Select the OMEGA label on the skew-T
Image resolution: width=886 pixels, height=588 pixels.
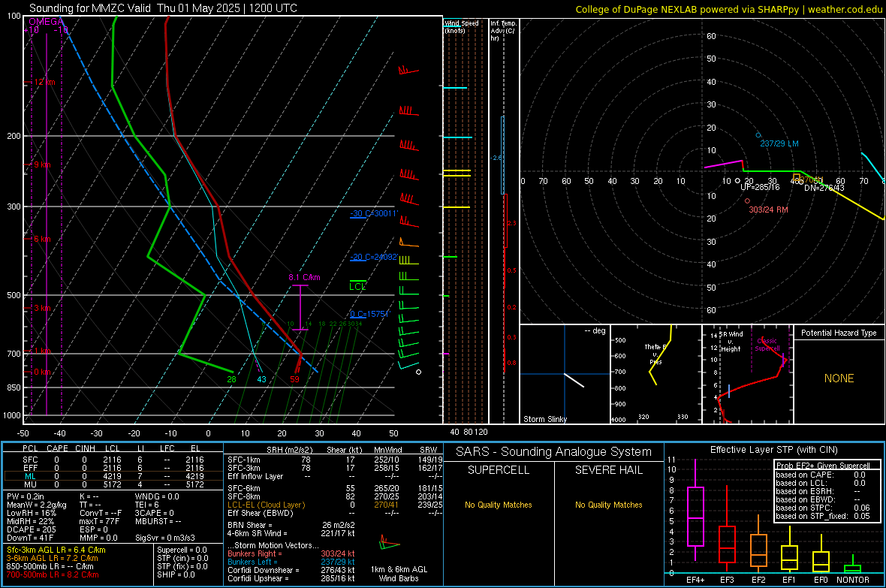(x=46, y=22)
